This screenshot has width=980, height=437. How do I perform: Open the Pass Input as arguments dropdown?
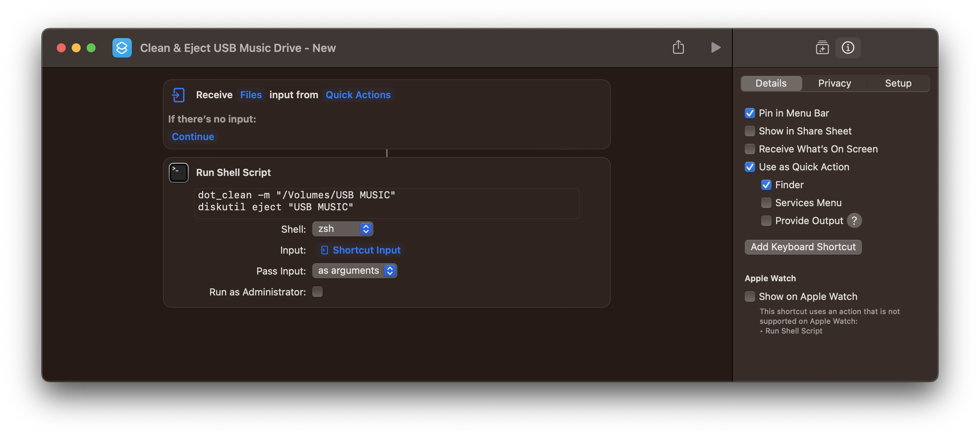[354, 271]
